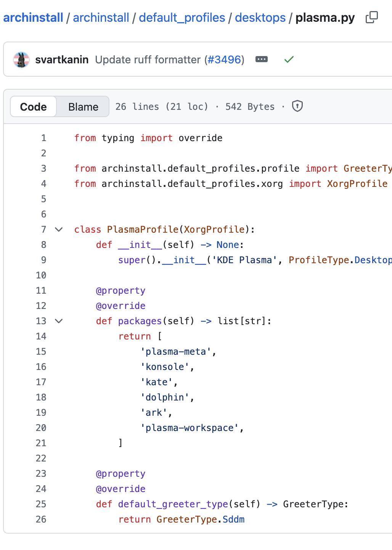392x550 pixels.
Task: Click the plasma.py file name in breadcrumb
Action: [x=325, y=18]
